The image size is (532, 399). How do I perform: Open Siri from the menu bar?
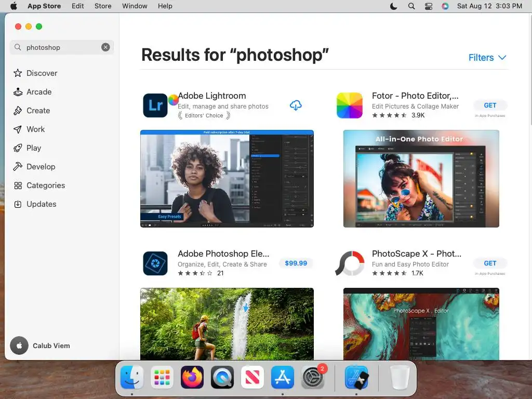coord(445,6)
